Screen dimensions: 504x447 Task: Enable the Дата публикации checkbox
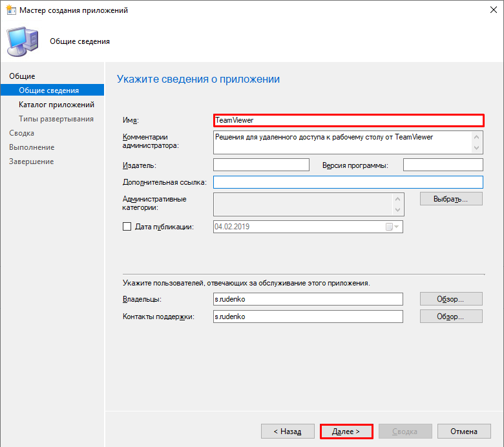tap(127, 227)
